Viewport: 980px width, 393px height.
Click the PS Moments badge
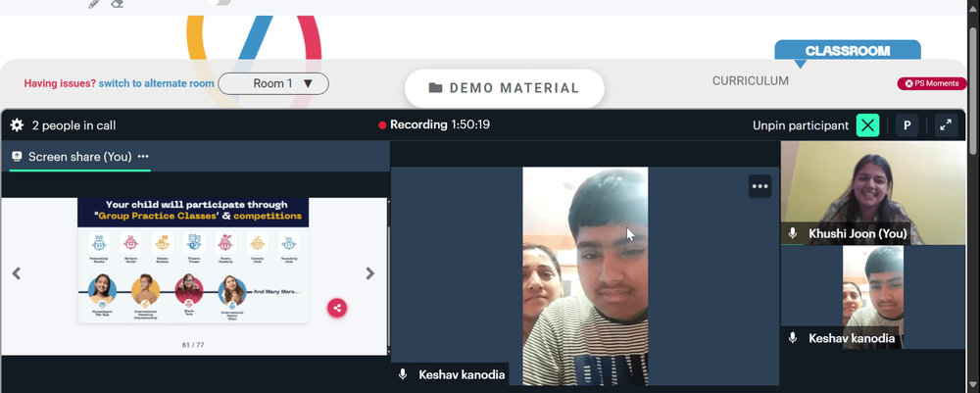click(932, 83)
